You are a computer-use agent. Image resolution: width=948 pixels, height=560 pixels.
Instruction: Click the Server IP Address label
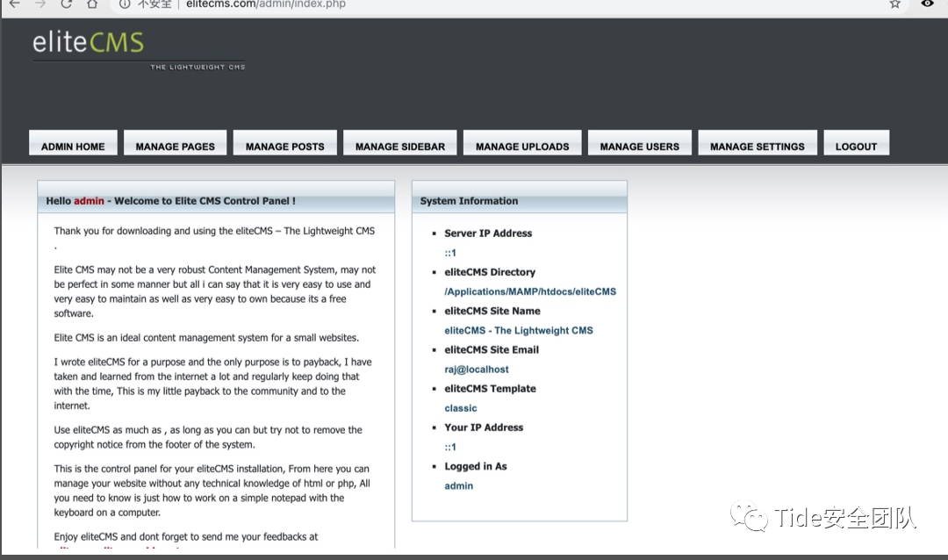pyautogui.click(x=488, y=233)
